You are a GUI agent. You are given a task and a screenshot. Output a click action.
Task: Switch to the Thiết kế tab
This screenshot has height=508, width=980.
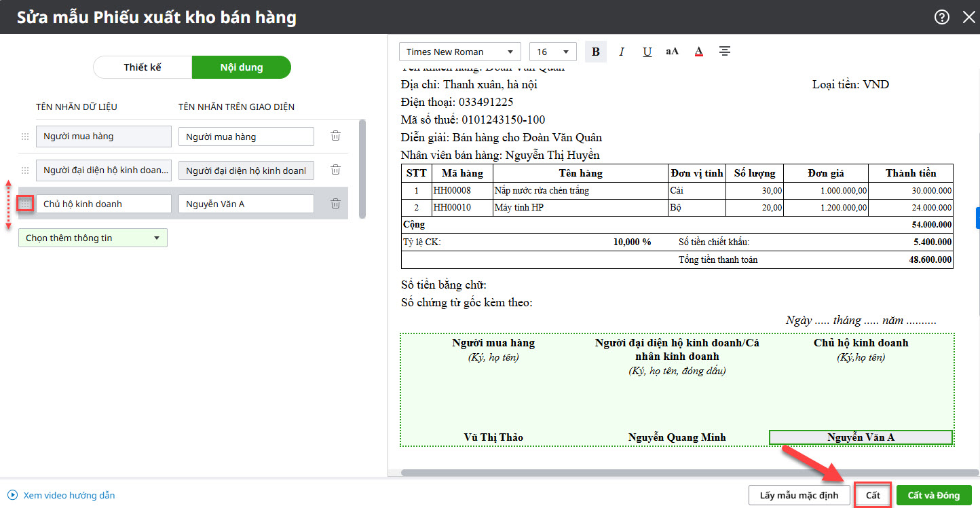pos(143,67)
